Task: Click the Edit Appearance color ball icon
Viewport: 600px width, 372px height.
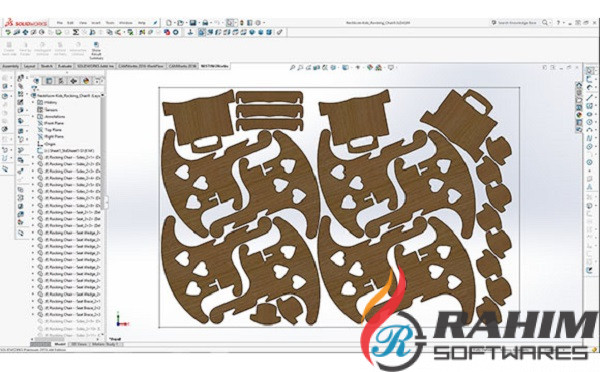Action: point(370,67)
